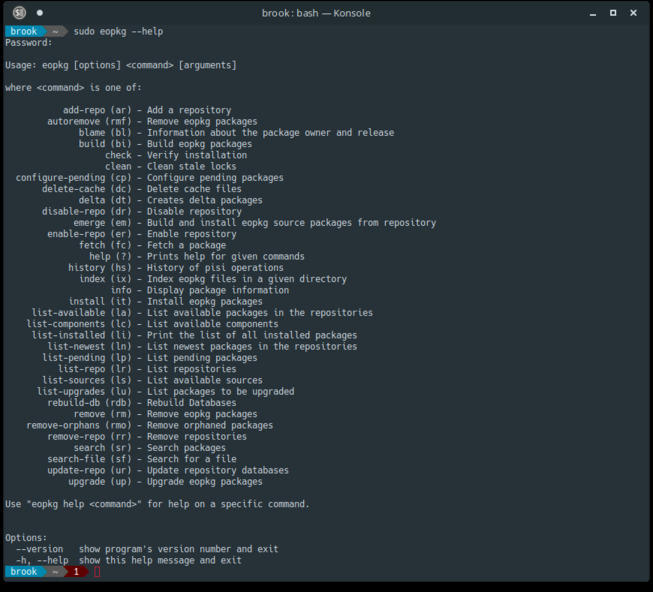This screenshot has height=592, width=653.
Task: Click the 'remove-orphans (rmo)' line
Action: (x=150, y=425)
